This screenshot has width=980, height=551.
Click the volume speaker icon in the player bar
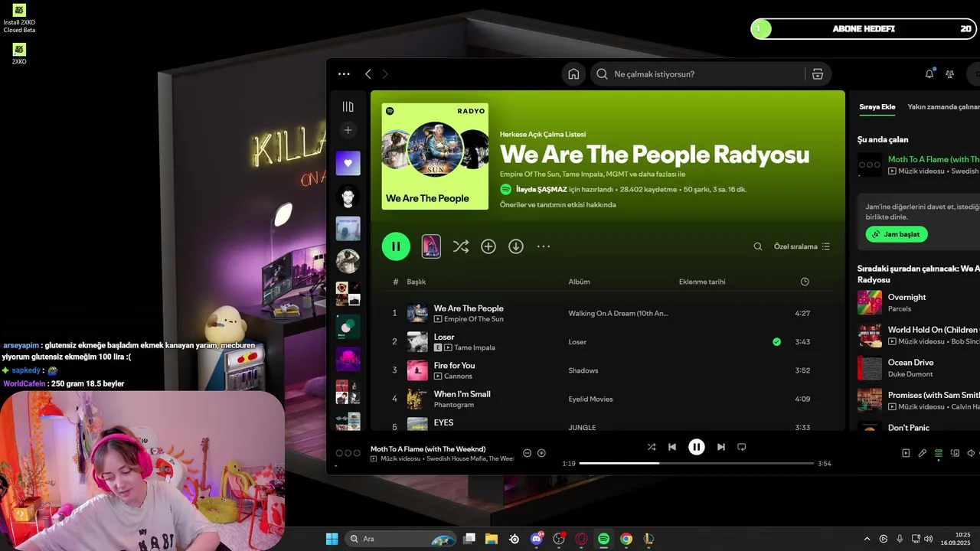(x=971, y=453)
